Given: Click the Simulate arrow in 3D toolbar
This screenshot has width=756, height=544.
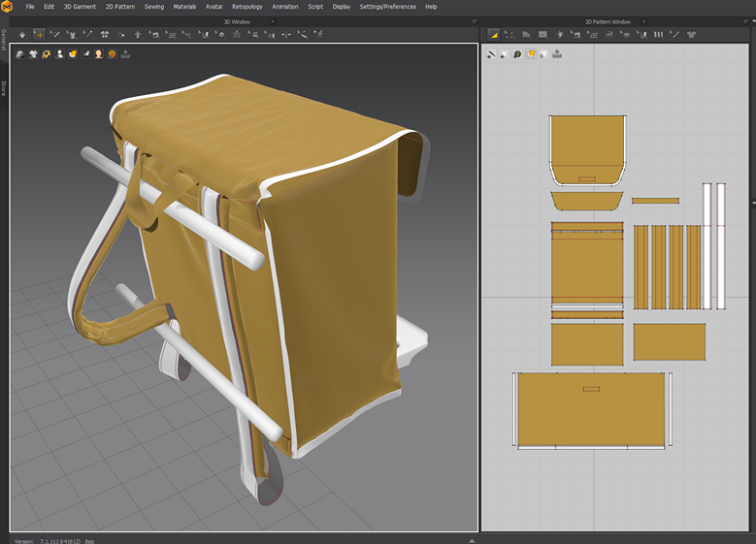Looking at the screenshot, I should 22,34.
